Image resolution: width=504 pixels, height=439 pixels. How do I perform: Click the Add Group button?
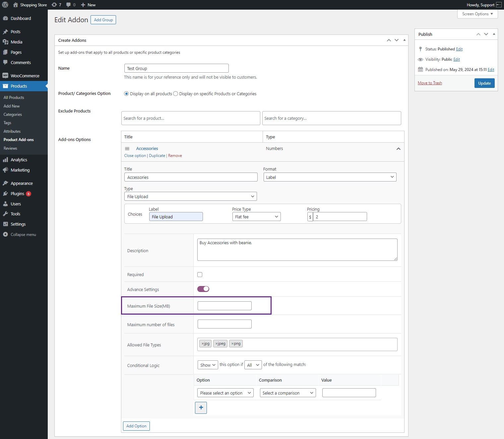(103, 20)
